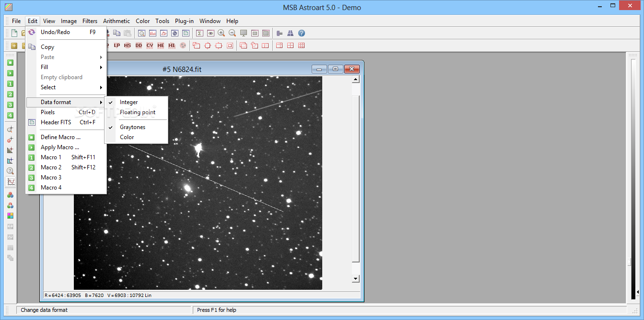Click the Zoom out magnifier icon
This screenshot has height=320, width=644.
[x=232, y=33]
